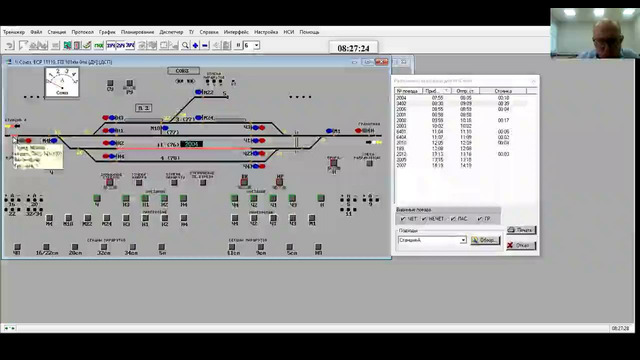
Task: Click green Н3 train-route button on panel
Action: (x=126, y=198)
